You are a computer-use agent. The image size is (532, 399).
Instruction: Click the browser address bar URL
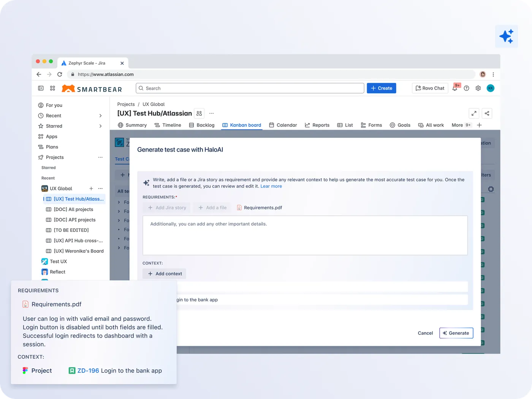pyautogui.click(x=106, y=74)
